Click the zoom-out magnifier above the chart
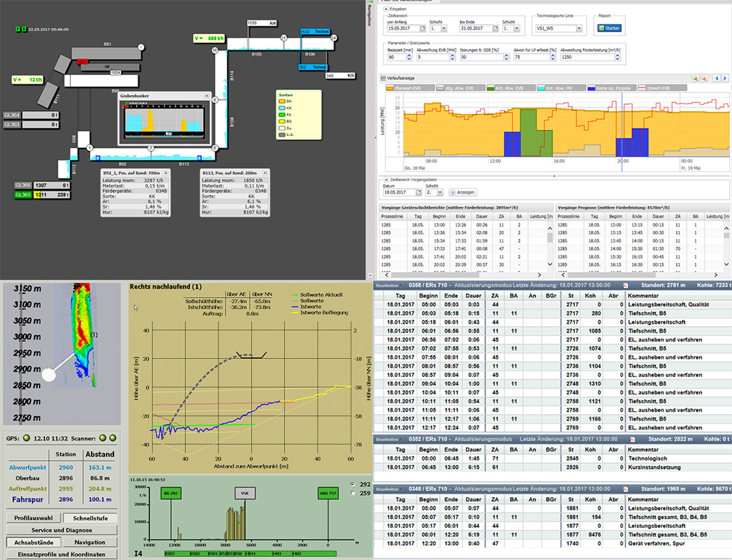732x560 pixels. tap(703, 78)
